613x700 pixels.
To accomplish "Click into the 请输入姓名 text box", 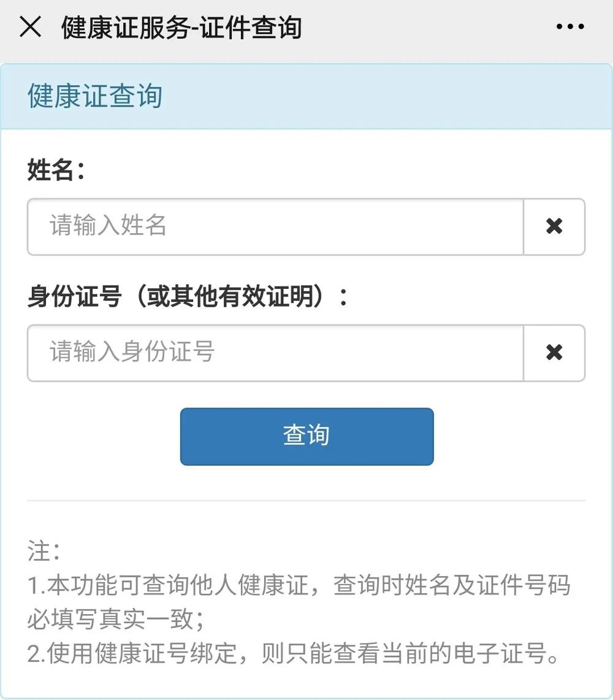I will pyautogui.click(x=275, y=226).
